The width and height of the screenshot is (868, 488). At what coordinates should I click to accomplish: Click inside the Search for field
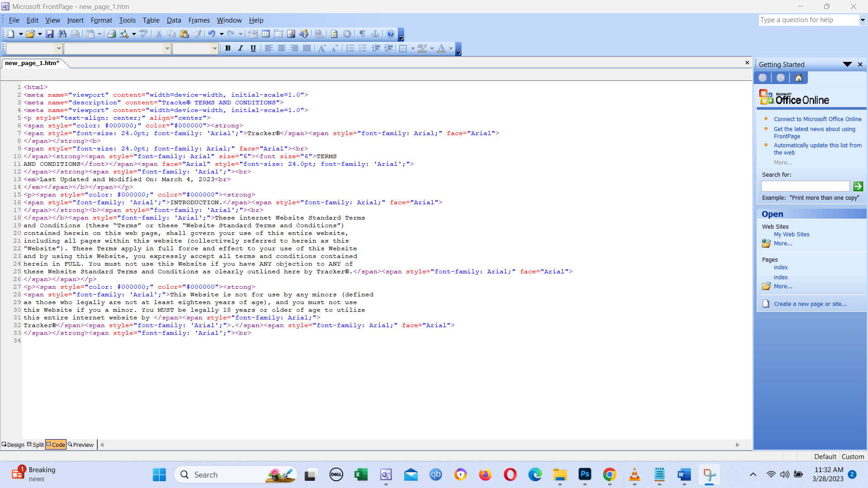coord(805,186)
